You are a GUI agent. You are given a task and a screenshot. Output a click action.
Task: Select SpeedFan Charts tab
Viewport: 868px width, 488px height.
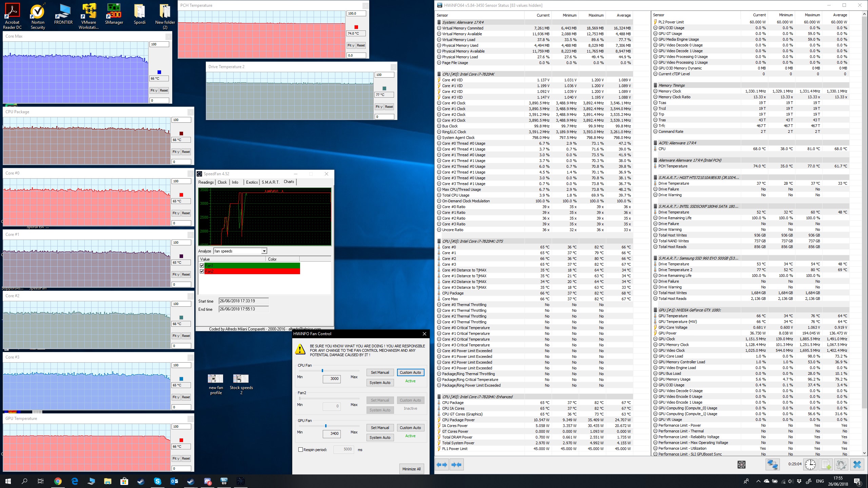tap(289, 182)
